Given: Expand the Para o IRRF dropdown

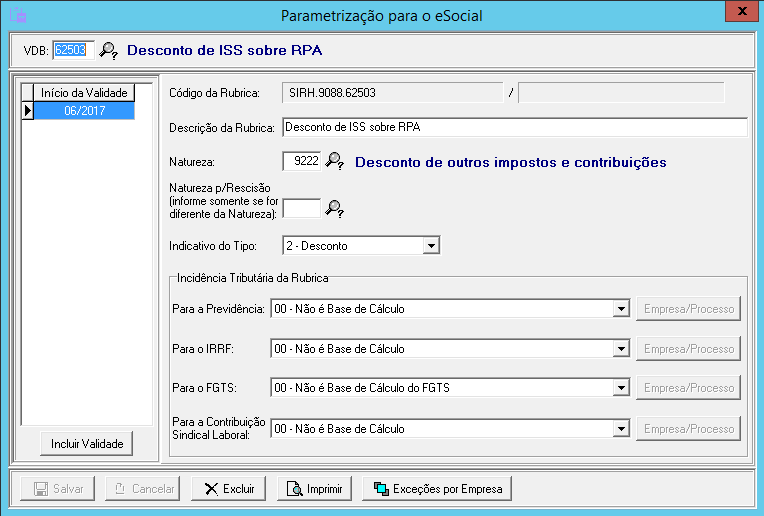Looking at the screenshot, I should pos(620,349).
